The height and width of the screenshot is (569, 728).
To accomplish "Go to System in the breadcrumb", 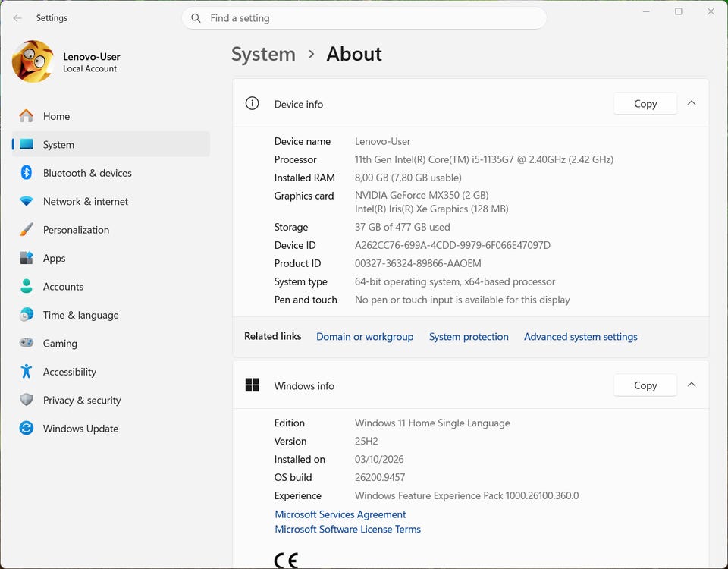I will tap(263, 55).
